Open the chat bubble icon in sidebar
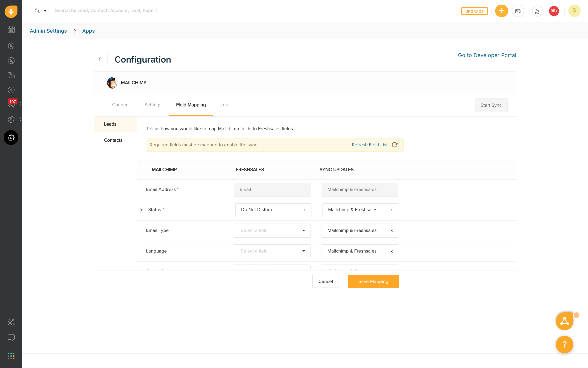 pos(11,338)
